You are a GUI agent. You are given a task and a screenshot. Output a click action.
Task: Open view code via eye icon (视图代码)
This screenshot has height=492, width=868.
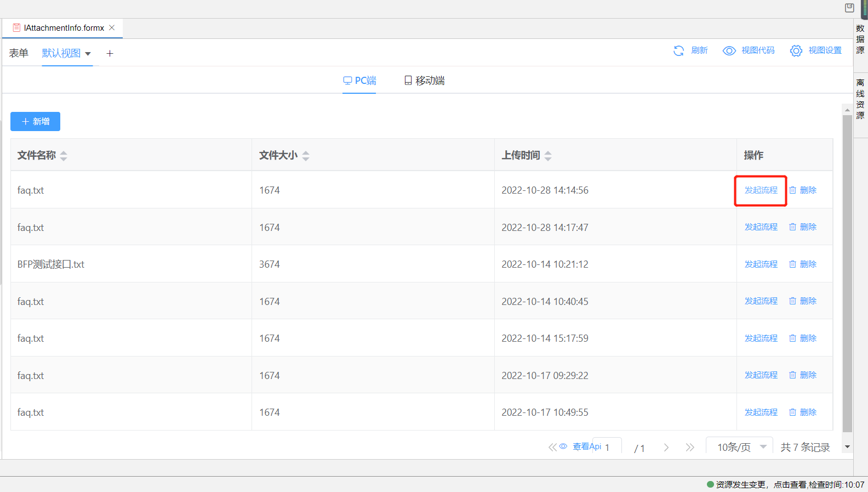pyautogui.click(x=729, y=50)
